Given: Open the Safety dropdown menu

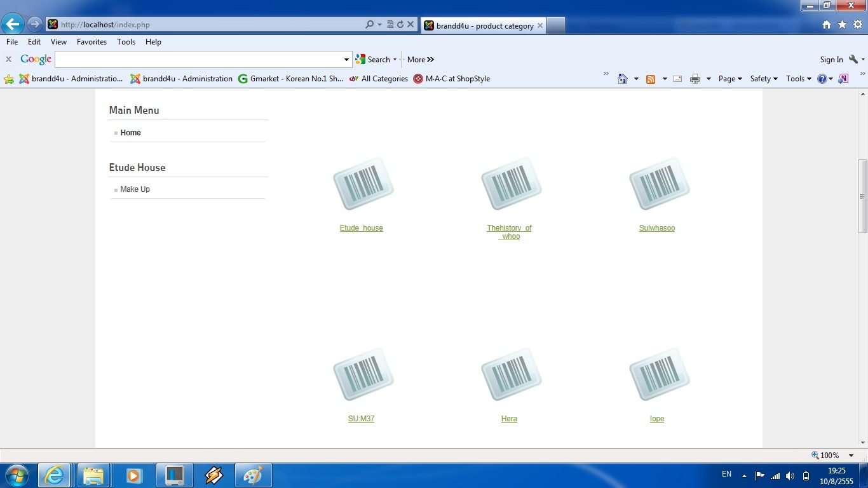Looking at the screenshot, I should tap(764, 79).
